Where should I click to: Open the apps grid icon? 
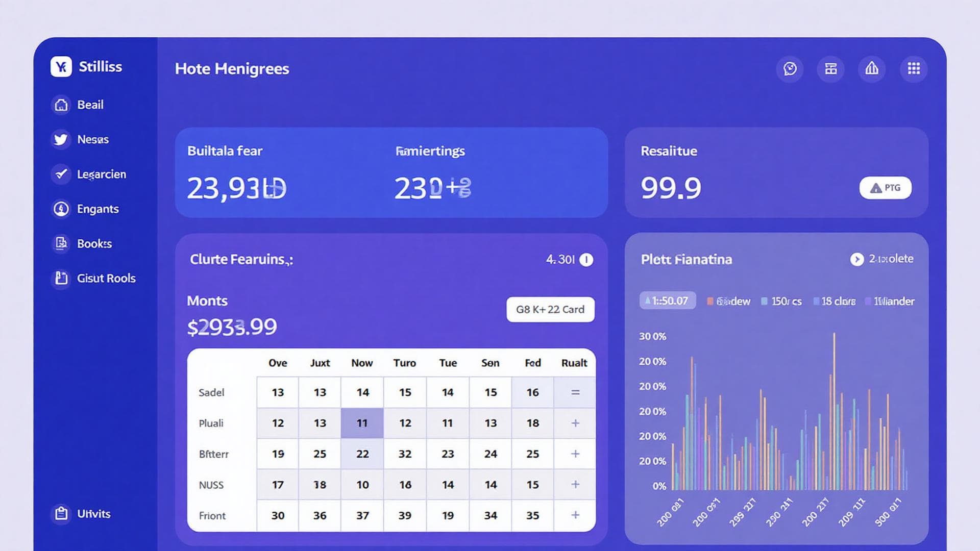(x=914, y=68)
